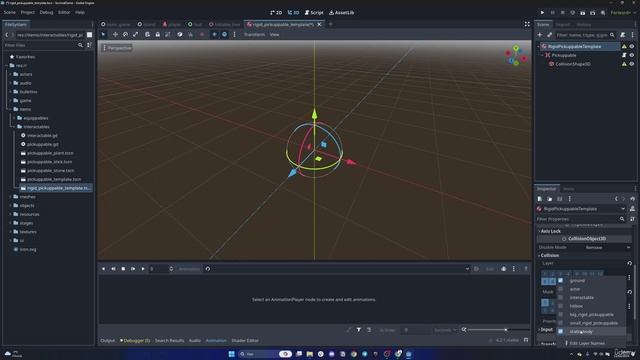
Task: Click animation panel stop button
Action: [123, 269]
